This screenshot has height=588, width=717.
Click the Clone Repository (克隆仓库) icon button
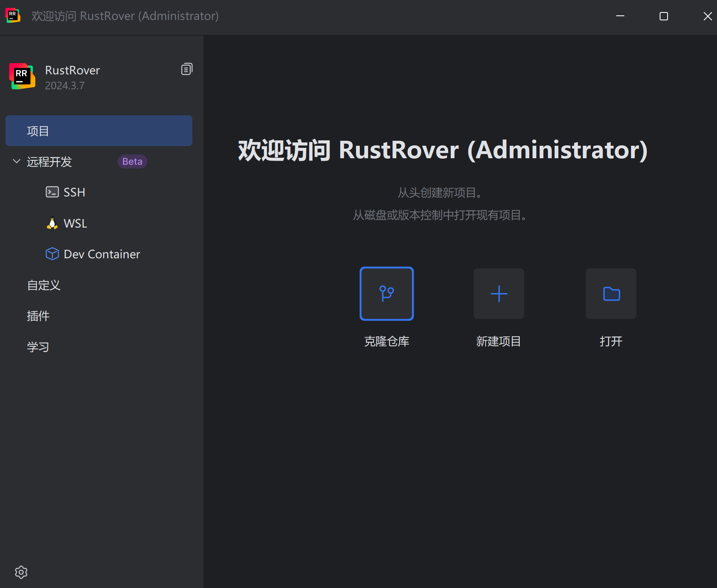coord(387,294)
